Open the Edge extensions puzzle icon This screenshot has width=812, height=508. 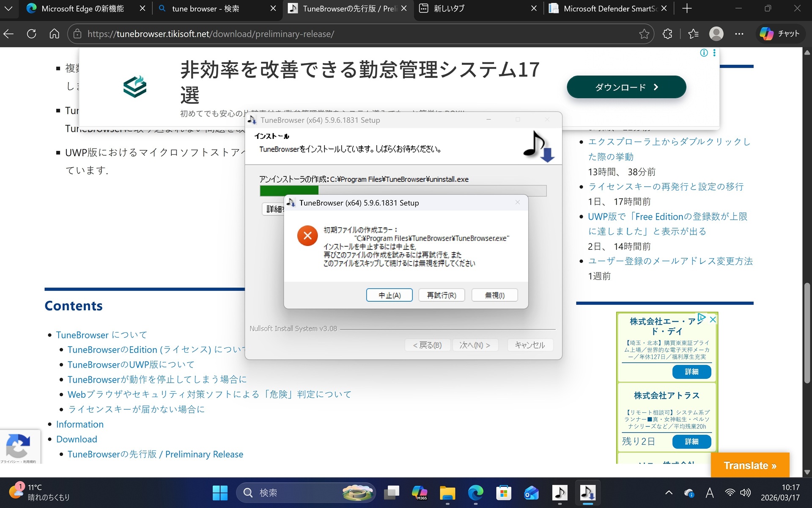point(667,34)
